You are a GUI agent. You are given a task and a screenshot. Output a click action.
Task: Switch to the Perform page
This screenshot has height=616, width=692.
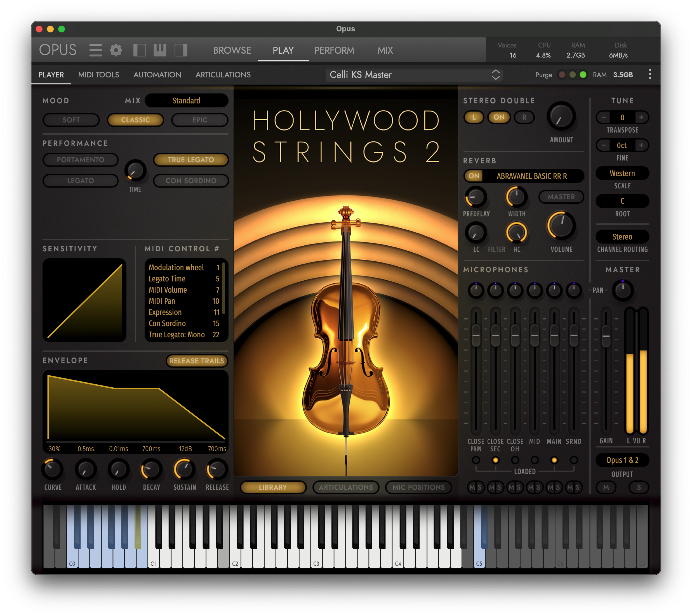(x=334, y=50)
